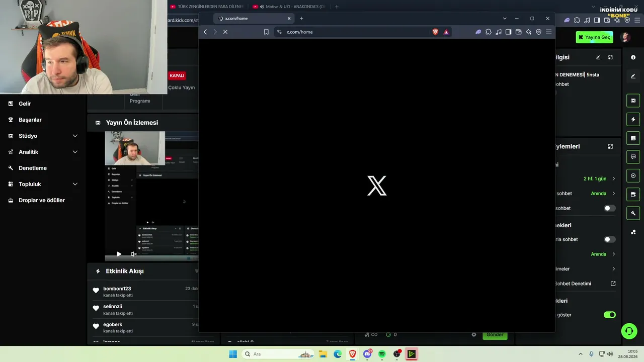Open Brave Wallet icon in front browser
Image resolution: width=644 pixels, height=362 pixels.
click(x=518, y=32)
